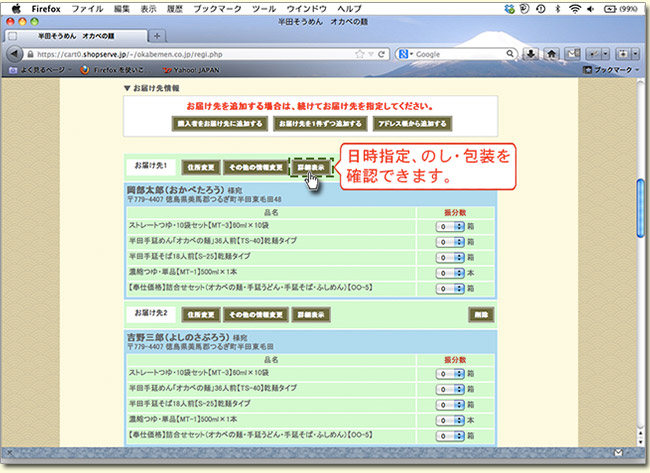650x473 pixels.
Task: Click the Apple logo menu
Action: point(16,7)
